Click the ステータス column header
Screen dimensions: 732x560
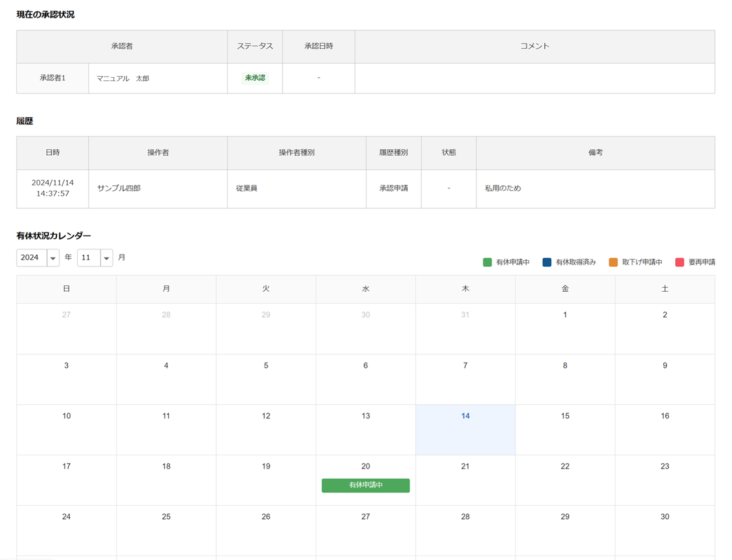click(255, 46)
